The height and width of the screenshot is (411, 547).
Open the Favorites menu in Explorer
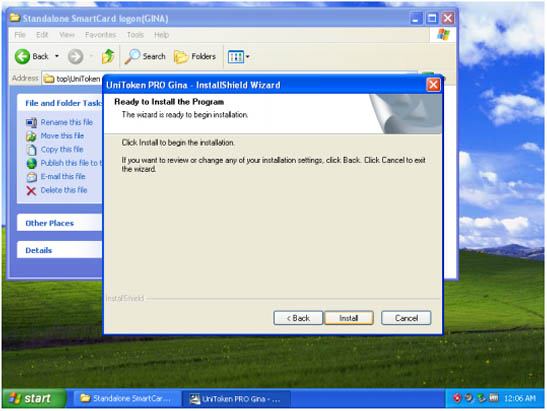pos(100,35)
